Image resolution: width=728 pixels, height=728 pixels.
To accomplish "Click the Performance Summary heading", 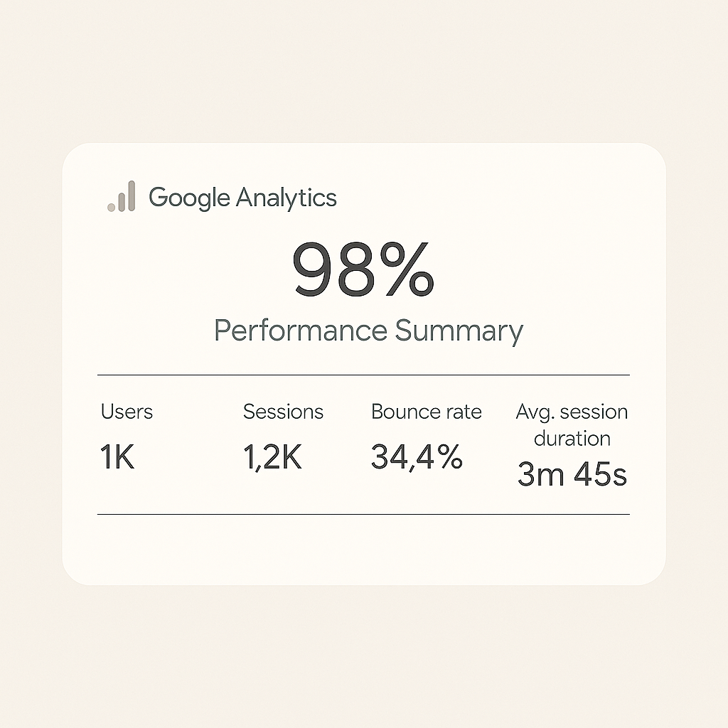I will point(369,331).
